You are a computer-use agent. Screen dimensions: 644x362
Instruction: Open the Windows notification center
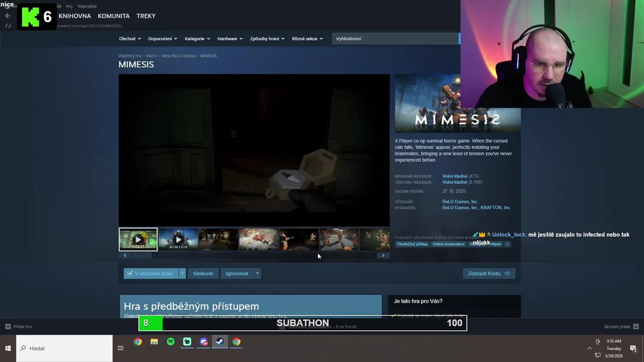click(x=633, y=348)
